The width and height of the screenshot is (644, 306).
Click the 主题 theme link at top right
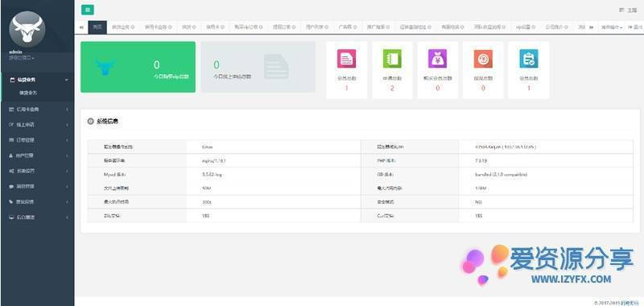tap(629, 10)
